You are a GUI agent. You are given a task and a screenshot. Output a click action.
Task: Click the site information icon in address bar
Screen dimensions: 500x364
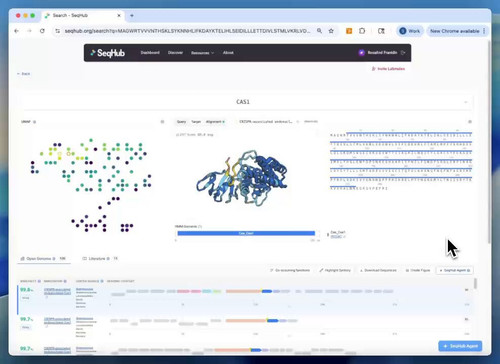tap(58, 31)
